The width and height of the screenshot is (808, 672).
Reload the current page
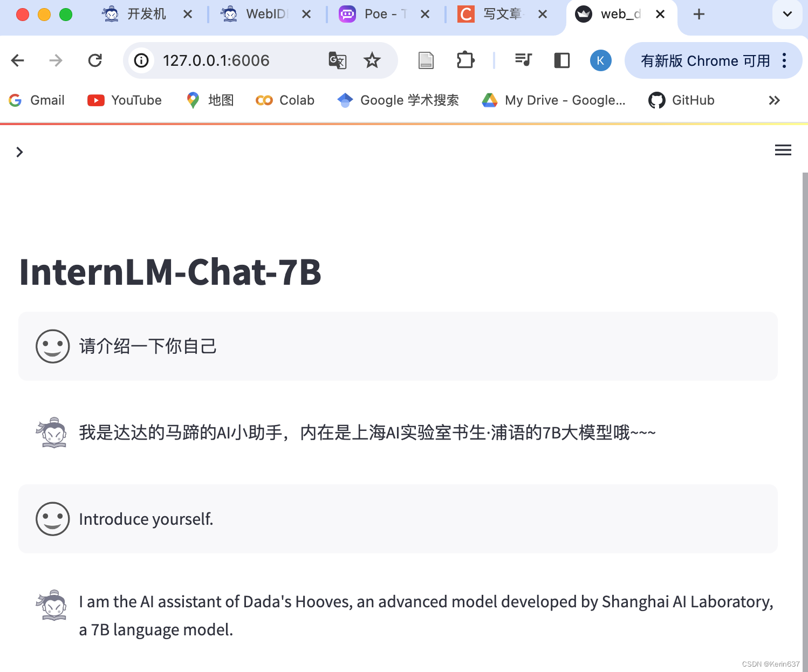[x=95, y=60]
